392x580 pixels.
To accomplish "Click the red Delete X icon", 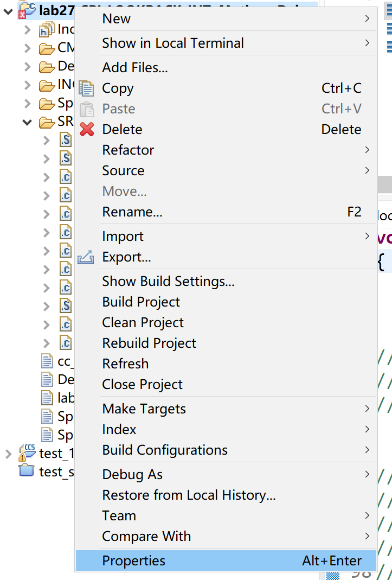I will [87, 130].
